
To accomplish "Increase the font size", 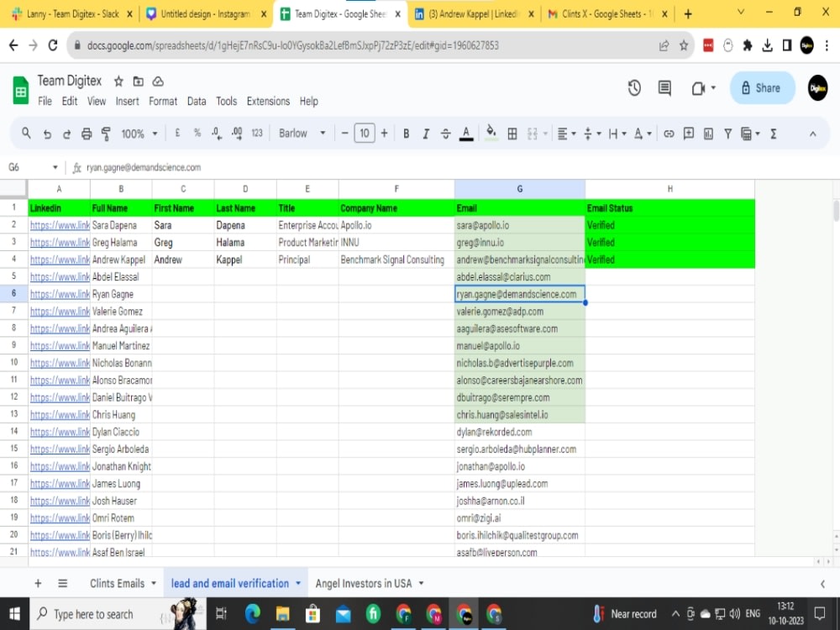I will (x=384, y=134).
